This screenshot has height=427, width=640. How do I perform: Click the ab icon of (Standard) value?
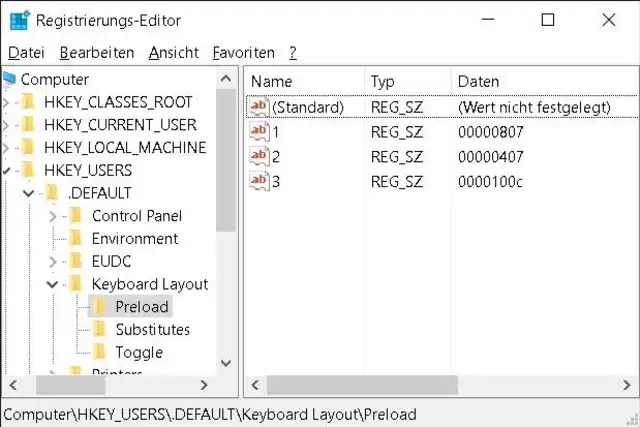click(259, 107)
